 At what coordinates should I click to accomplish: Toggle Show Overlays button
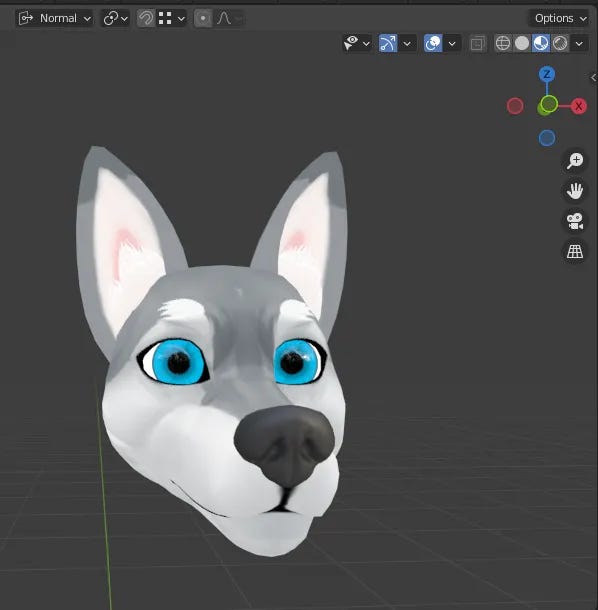point(433,43)
